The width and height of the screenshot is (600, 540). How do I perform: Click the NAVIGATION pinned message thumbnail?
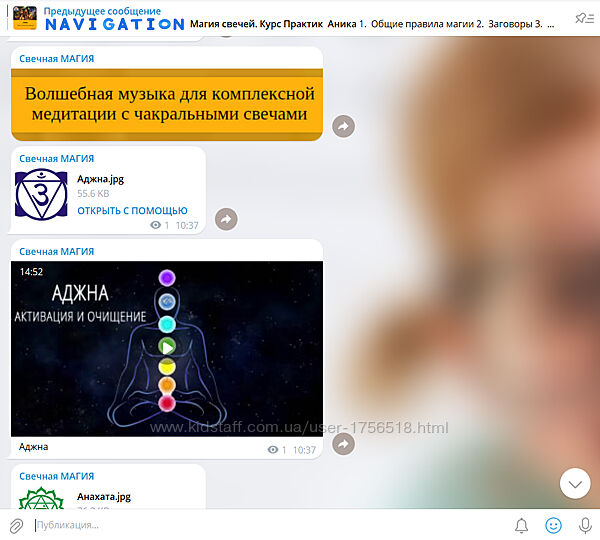25,17
